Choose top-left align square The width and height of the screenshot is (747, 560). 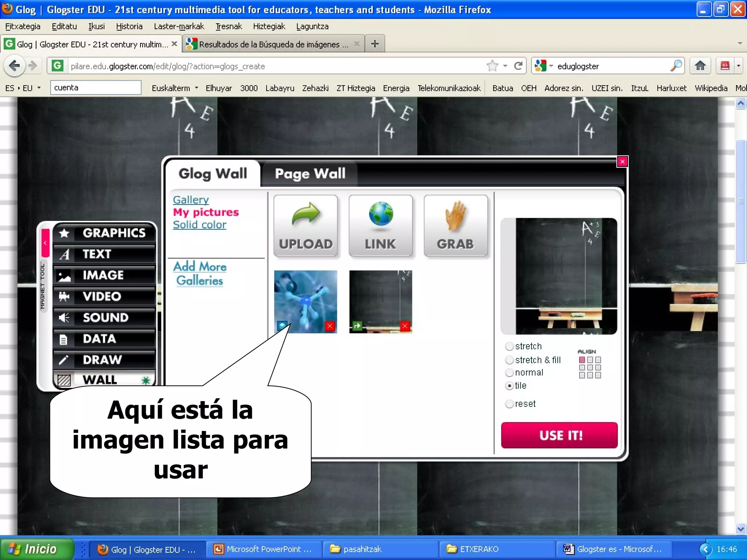[x=582, y=360]
